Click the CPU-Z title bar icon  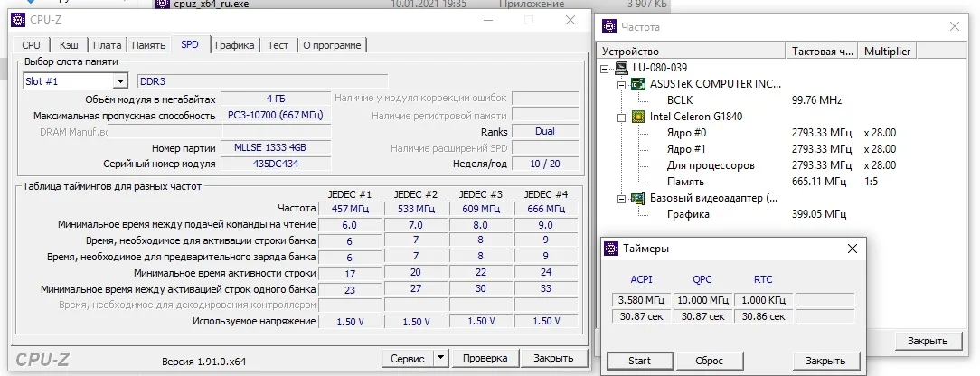pos(19,19)
